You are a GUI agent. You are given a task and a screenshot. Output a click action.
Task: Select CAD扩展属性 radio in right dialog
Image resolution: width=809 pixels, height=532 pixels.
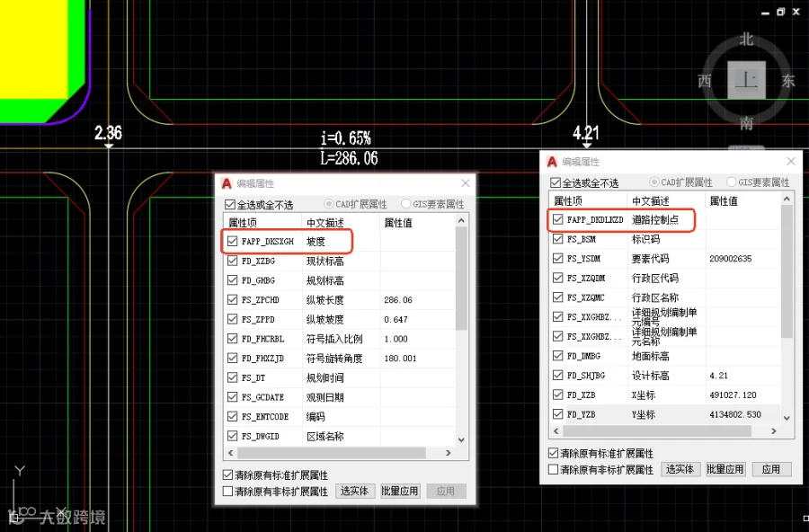654,182
